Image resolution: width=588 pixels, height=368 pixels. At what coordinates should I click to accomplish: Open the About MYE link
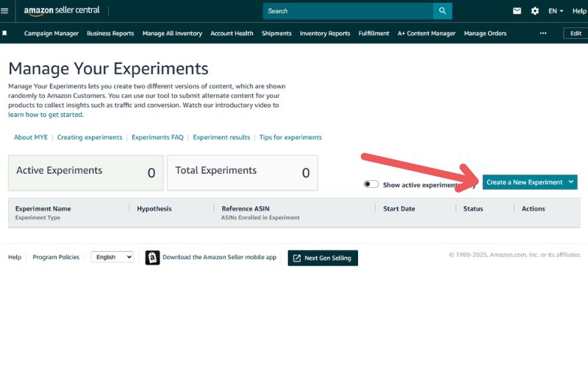coord(31,137)
